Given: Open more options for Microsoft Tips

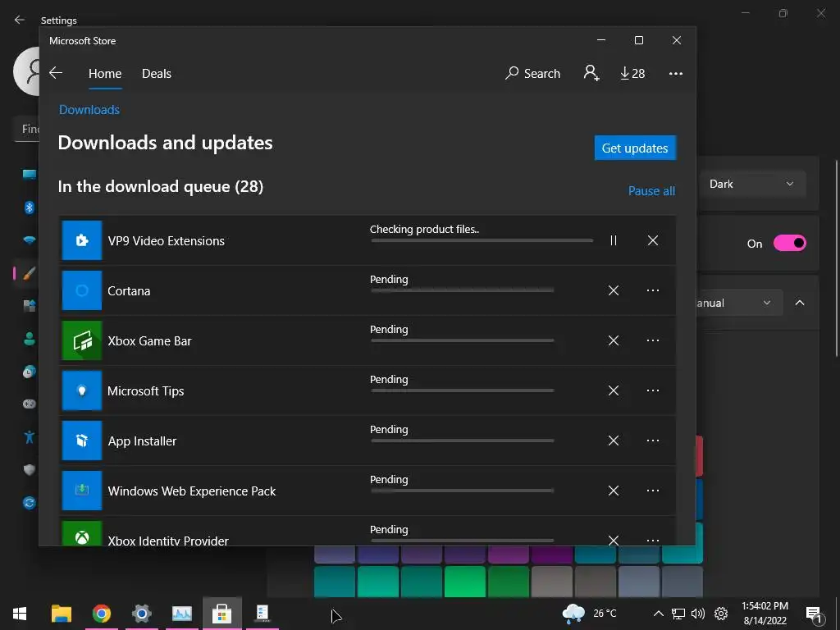Looking at the screenshot, I should coord(652,390).
